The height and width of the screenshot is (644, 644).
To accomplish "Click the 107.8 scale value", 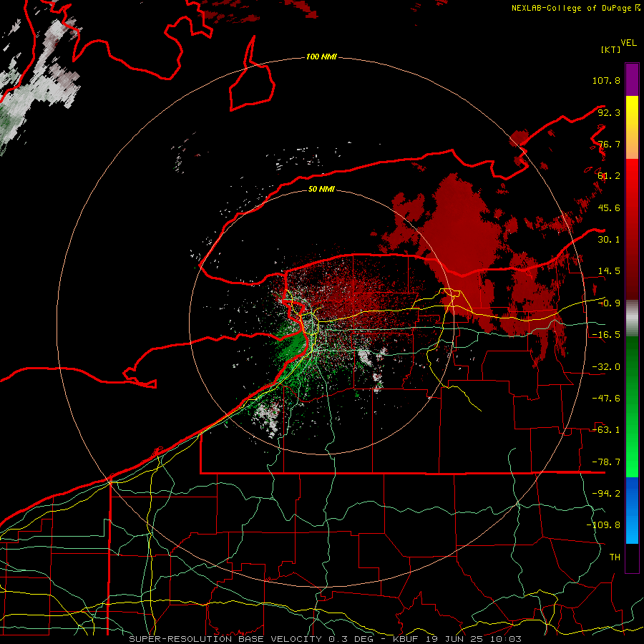I will [x=606, y=80].
